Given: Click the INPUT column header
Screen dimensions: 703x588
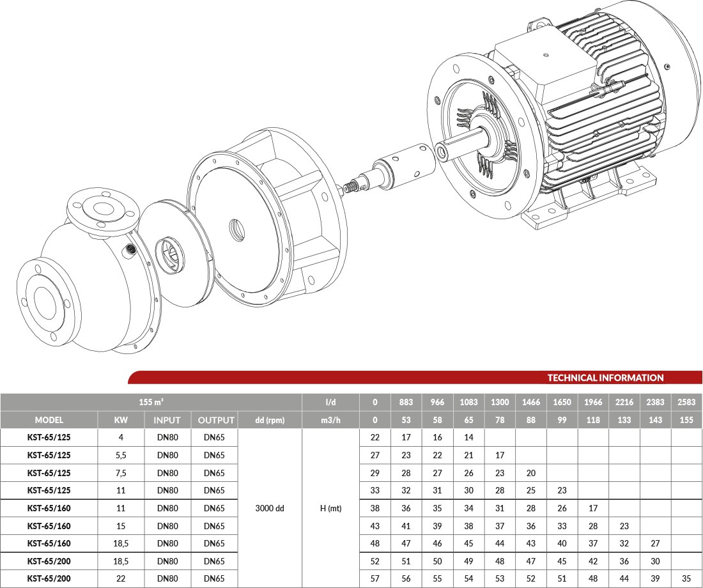Looking at the screenshot, I should click(167, 421).
